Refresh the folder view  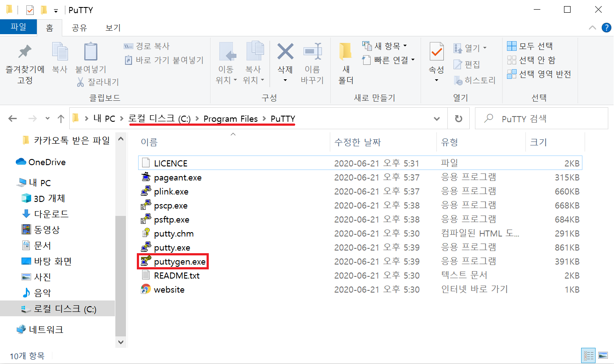coord(459,119)
